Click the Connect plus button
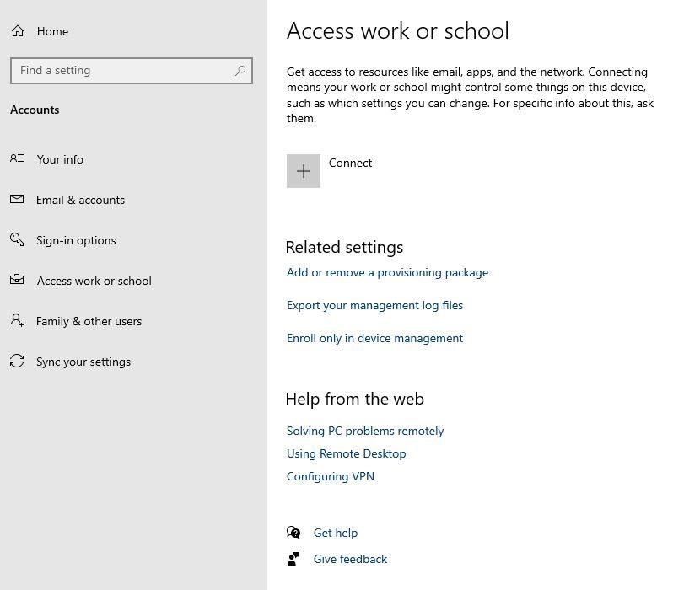Image resolution: width=700 pixels, height=590 pixels. pyautogui.click(x=304, y=170)
